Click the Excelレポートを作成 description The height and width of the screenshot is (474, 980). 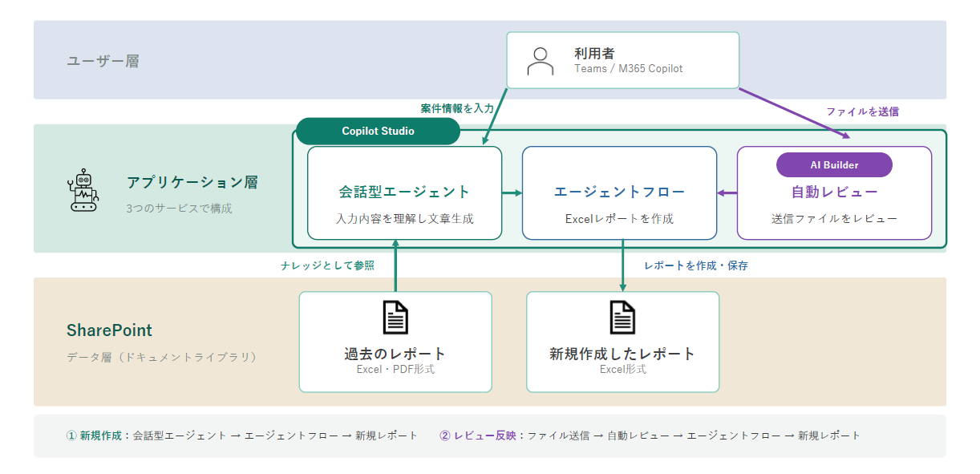coord(619,218)
